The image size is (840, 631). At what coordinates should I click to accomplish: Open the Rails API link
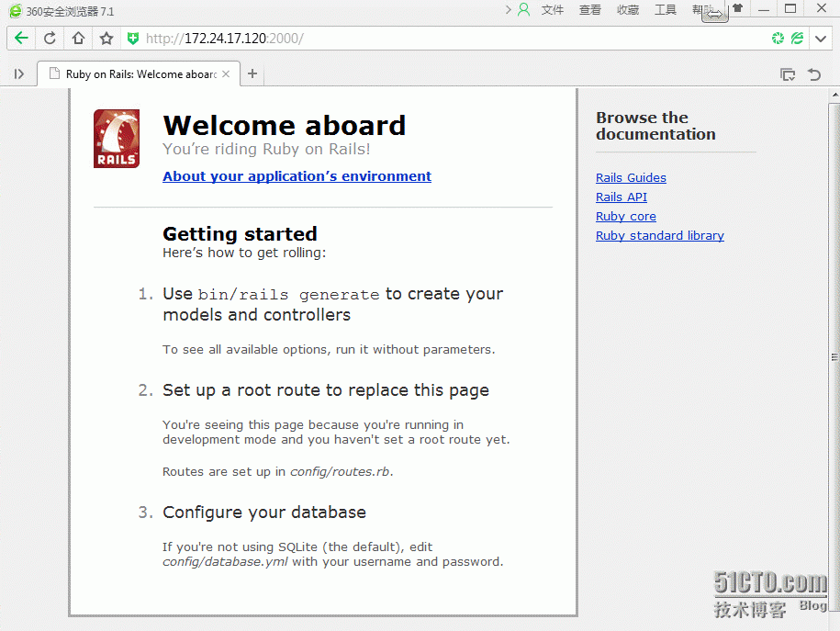pos(621,197)
